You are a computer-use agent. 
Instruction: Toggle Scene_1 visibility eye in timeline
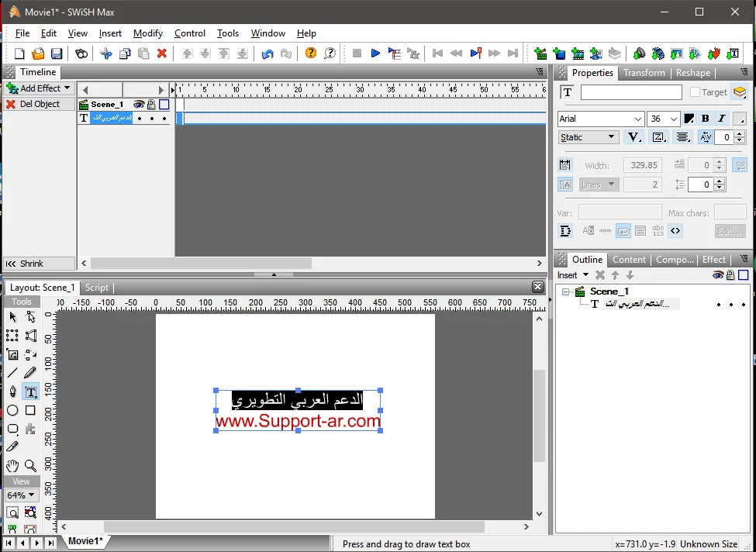pos(139,105)
